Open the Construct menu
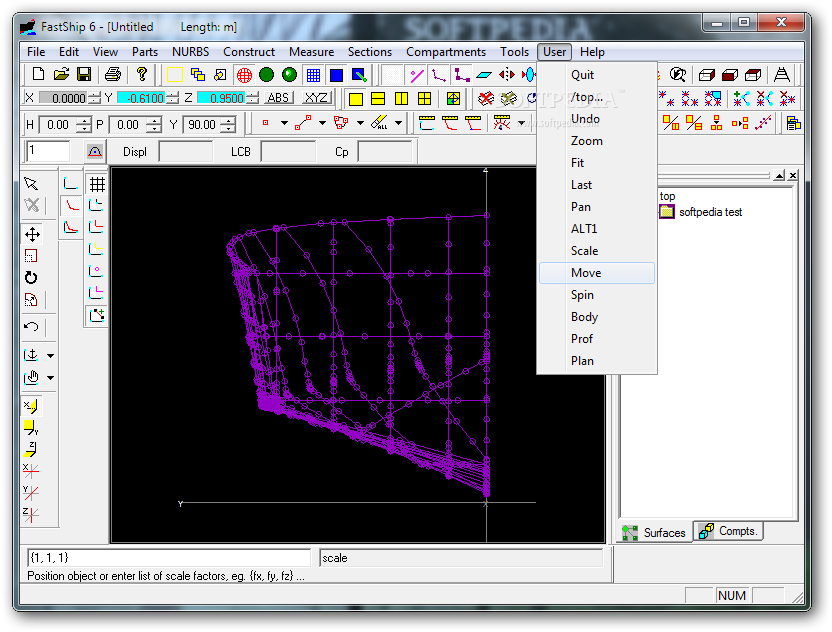832x632 pixels. (x=249, y=52)
